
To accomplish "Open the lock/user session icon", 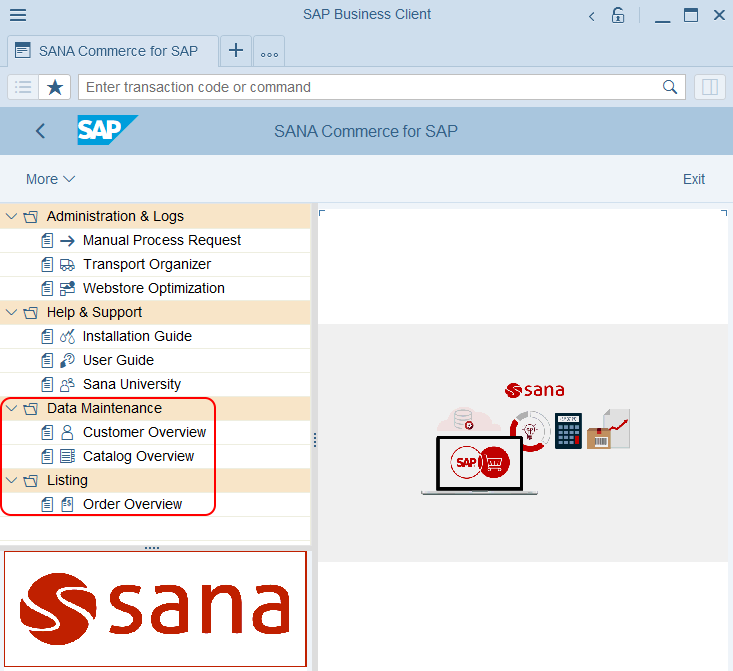I will 618,15.
